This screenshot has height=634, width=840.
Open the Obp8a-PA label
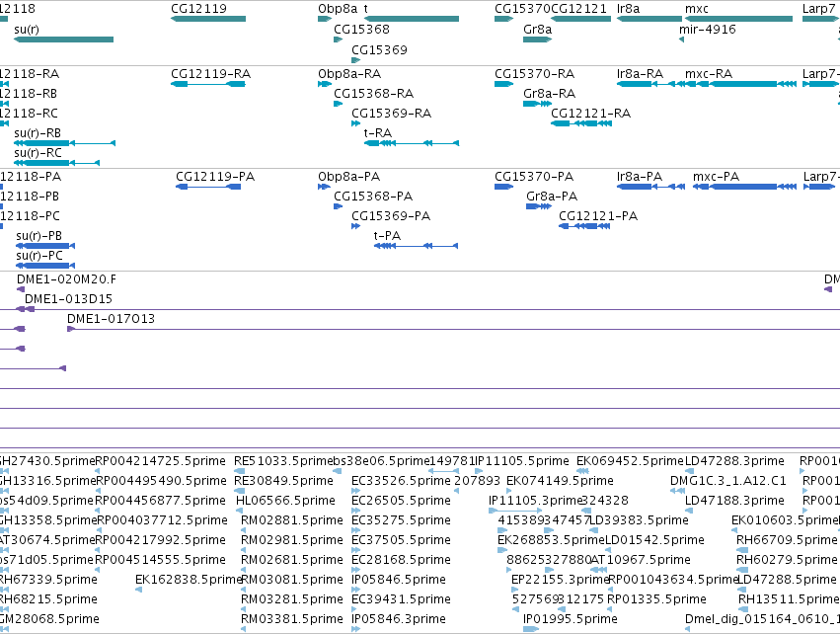tap(349, 177)
